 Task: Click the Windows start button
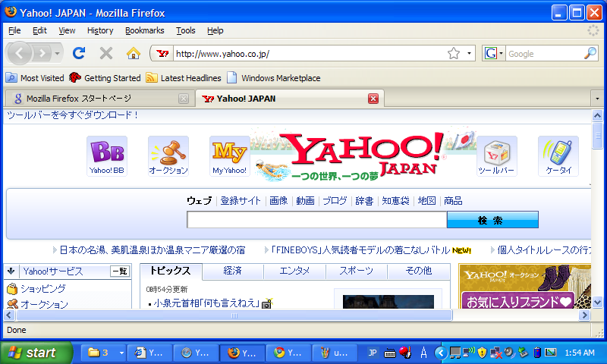click(x=36, y=353)
